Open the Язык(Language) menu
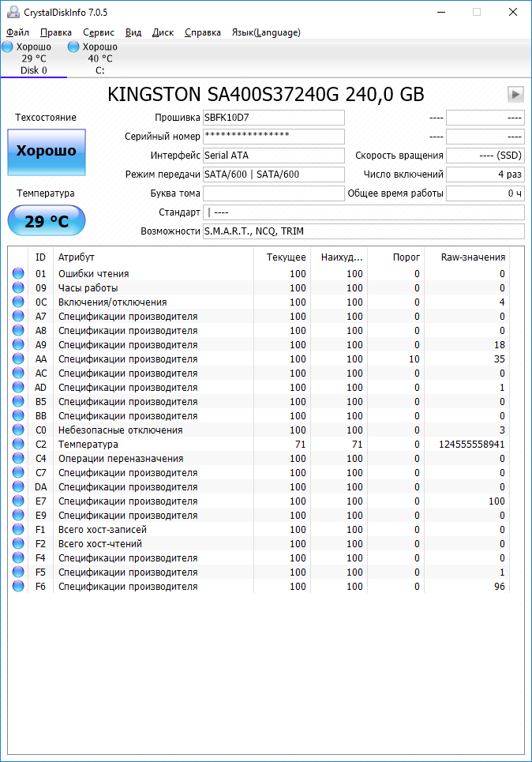This screenshot has width=532, height=762. 266,32
